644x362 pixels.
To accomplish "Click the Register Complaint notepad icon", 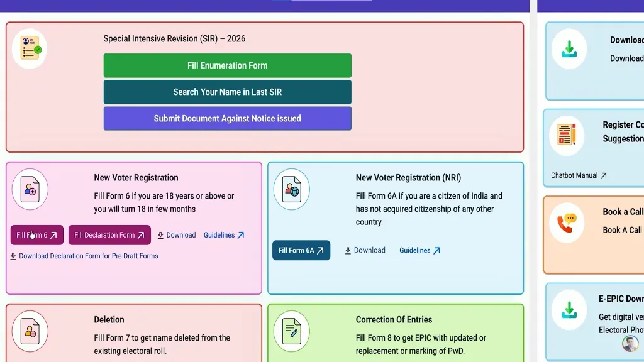I will click(x=567, y=134).
